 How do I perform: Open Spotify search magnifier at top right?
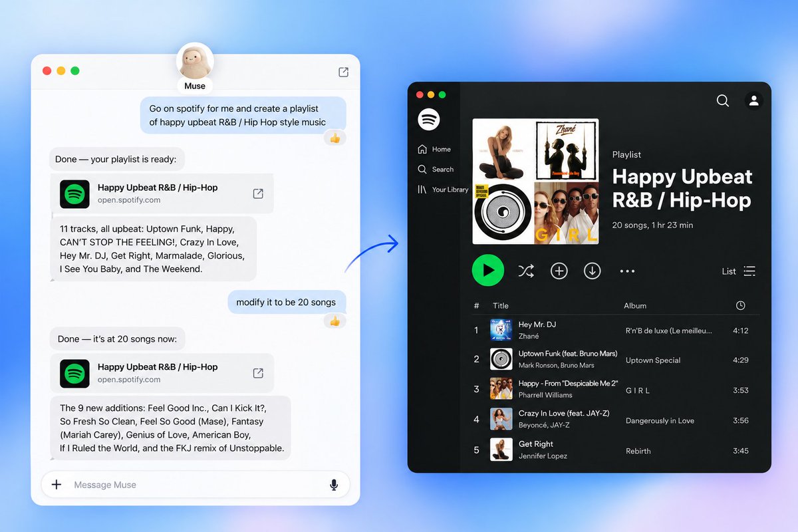(x=723, y=100)
